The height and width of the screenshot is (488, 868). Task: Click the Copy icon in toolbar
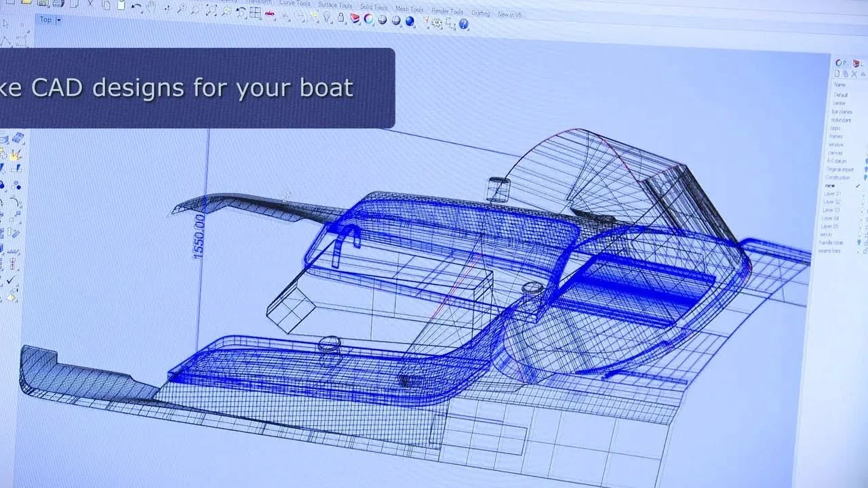pos(106,5)
